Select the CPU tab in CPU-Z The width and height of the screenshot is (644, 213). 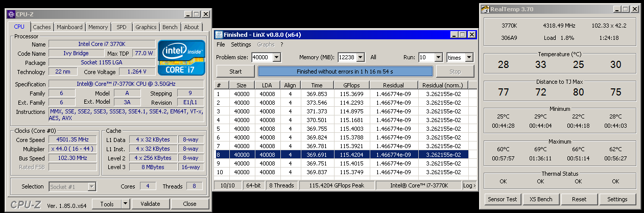19,27
